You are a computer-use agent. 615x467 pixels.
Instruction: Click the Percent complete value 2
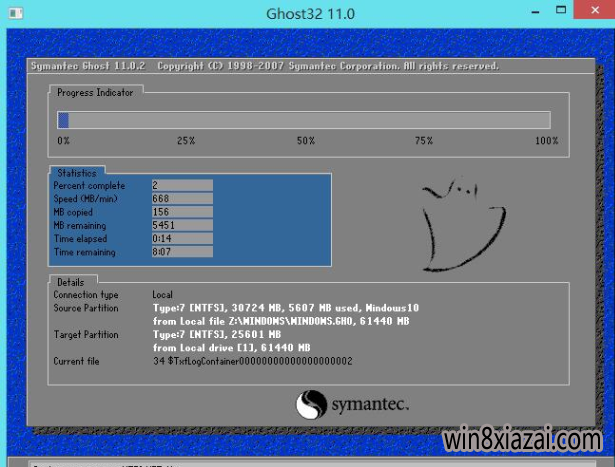pos(182,185)
